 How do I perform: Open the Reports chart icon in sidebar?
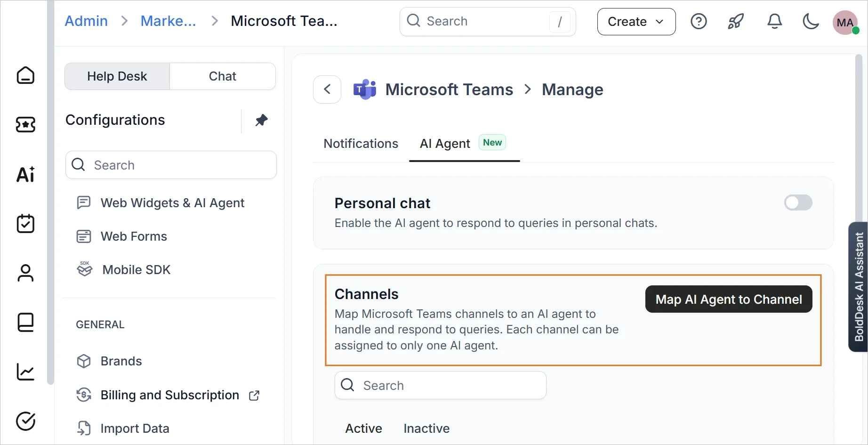pos(25,372)
